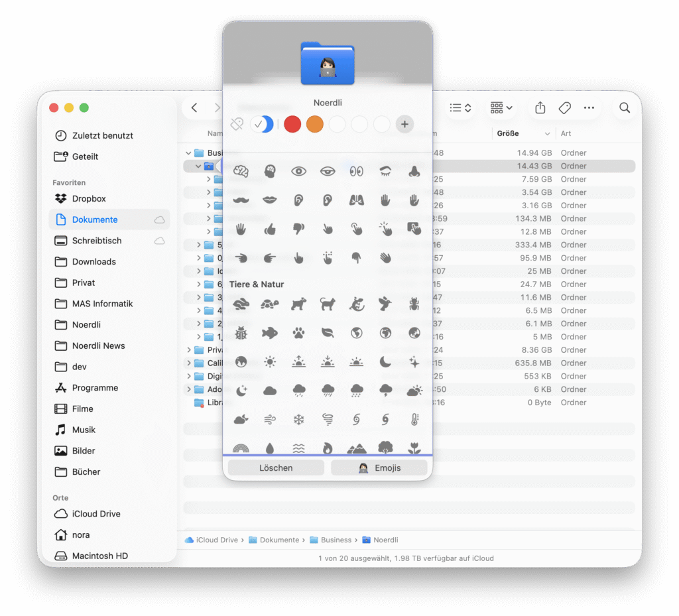The image size is (679, 616).
Task: Choose the snowflake symbol
Action: [x=298, y=420]
